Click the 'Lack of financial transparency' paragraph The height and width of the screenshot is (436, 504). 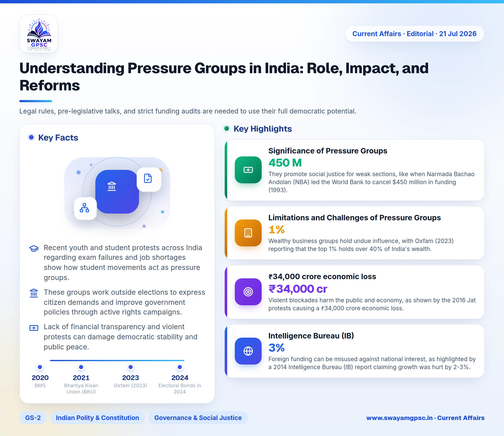120,337
